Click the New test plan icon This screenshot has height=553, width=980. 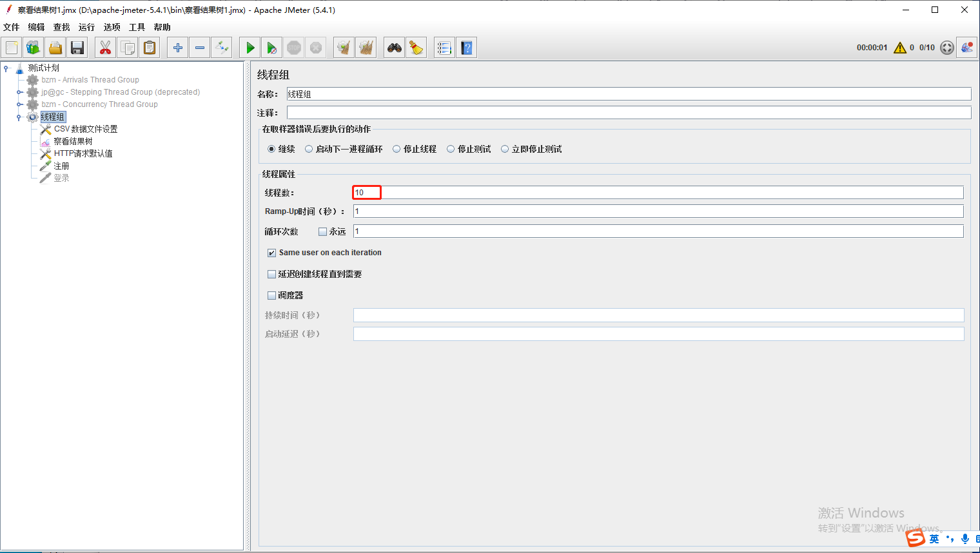coord(12,48)
